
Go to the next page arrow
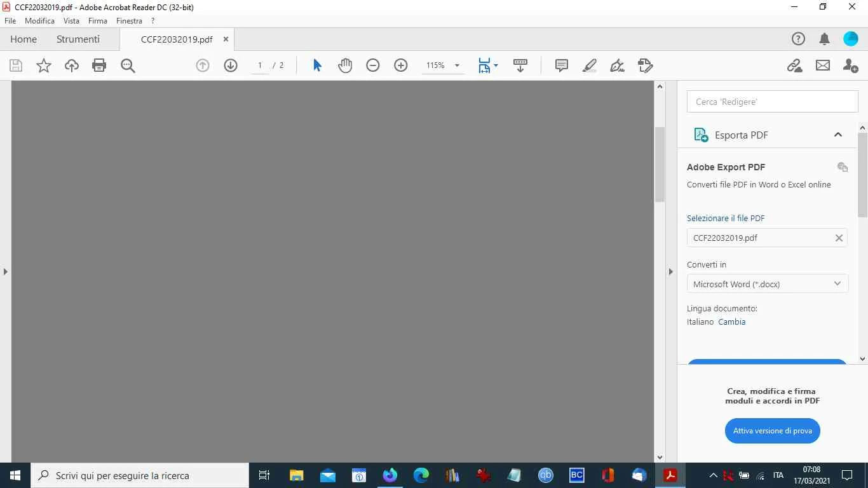coord(231,65)
